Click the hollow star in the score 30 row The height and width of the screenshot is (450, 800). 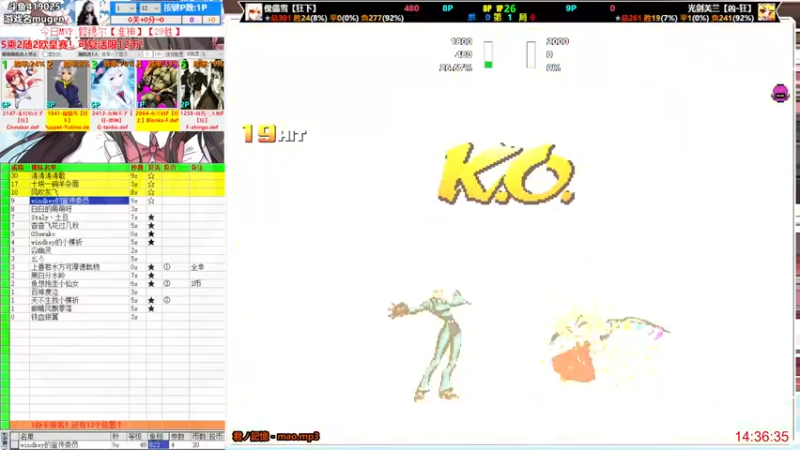(151, 176)
